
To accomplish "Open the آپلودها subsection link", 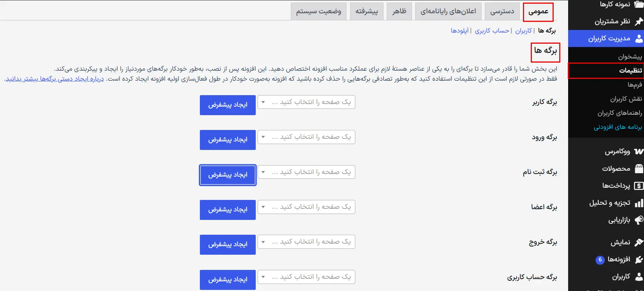I will pos(460,31).
